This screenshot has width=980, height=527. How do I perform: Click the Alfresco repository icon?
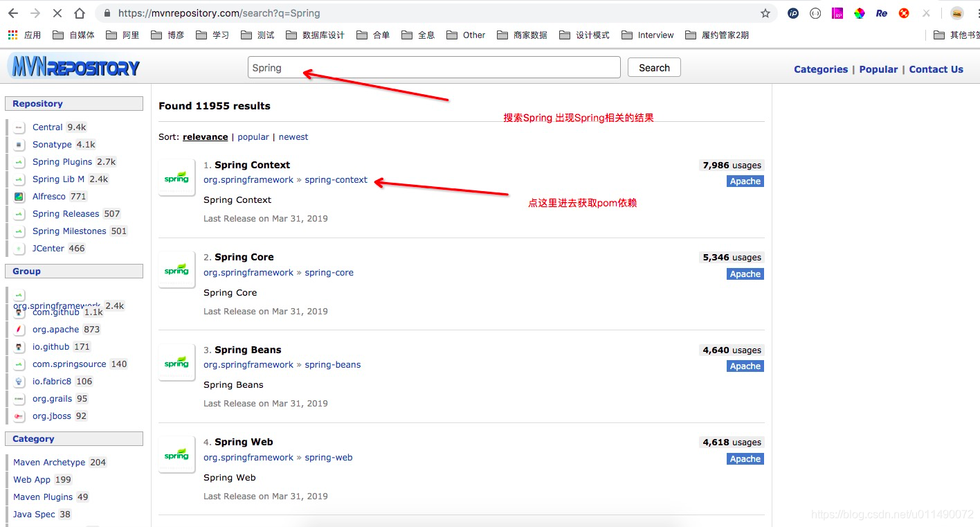pyautogui.click(x=19, y=197)
